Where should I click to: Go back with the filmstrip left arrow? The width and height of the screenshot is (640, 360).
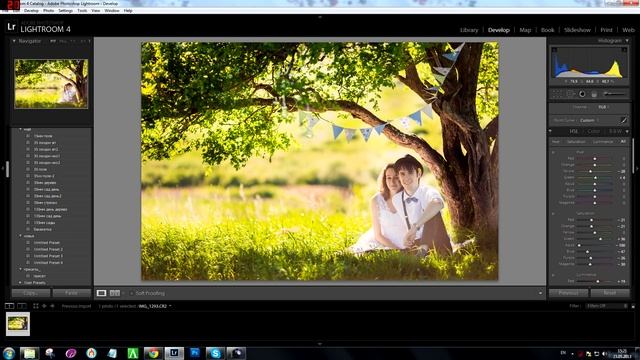[x=44, y=306]
